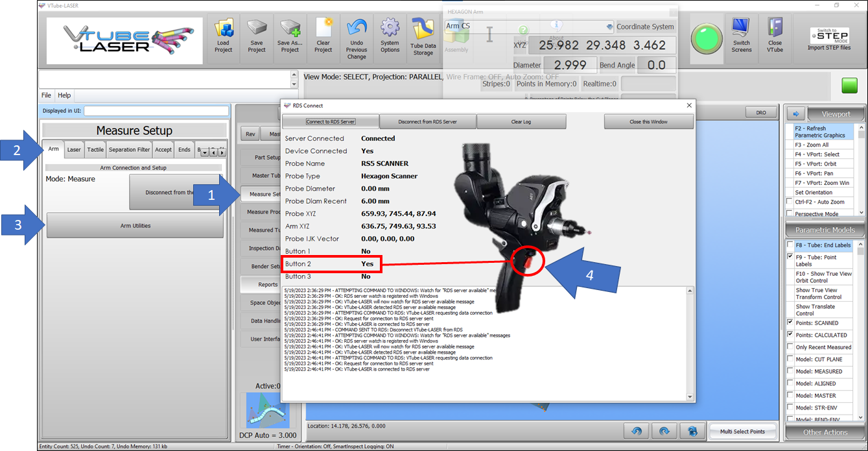The width and height of the screenshot is (868, 451).
Task: Uncheck F9 Tube Point Labels checkbox
Action: coord(790,257)
